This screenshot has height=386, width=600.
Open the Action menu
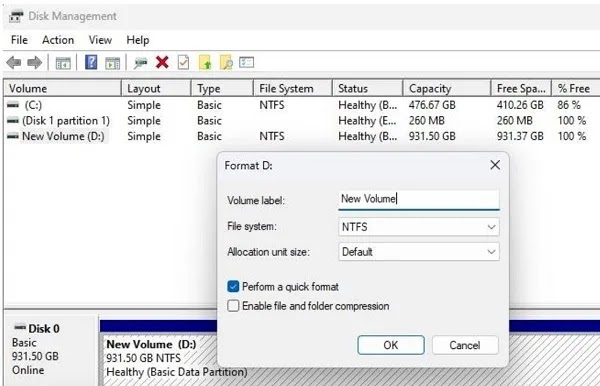[58, 40]
